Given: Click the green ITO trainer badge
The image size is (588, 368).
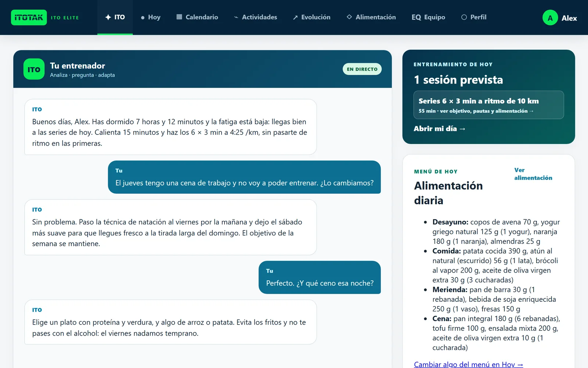Looking at the screenshot, I should [x=34, y=69].
